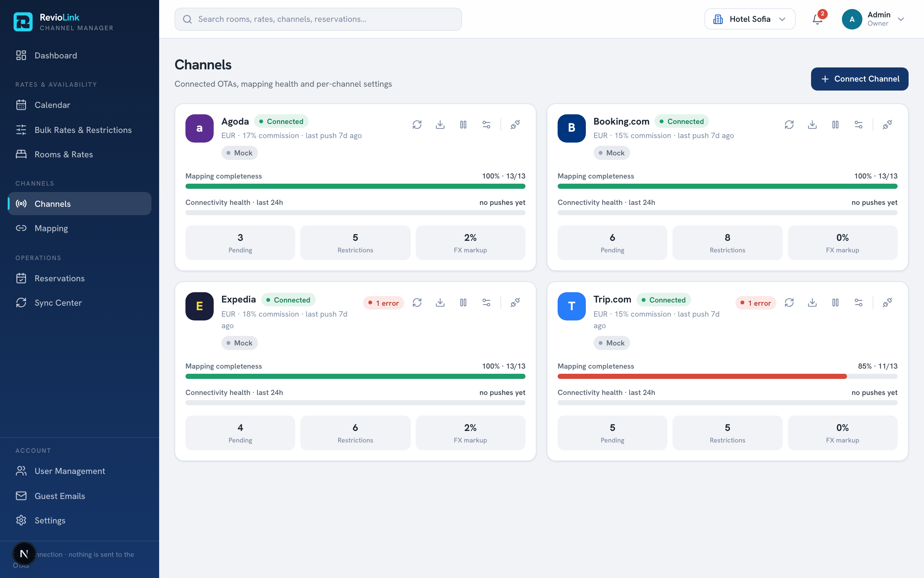924x578 pixels.
Task: Open Trip.com settings sliders icon
Action: coord(858,303)
